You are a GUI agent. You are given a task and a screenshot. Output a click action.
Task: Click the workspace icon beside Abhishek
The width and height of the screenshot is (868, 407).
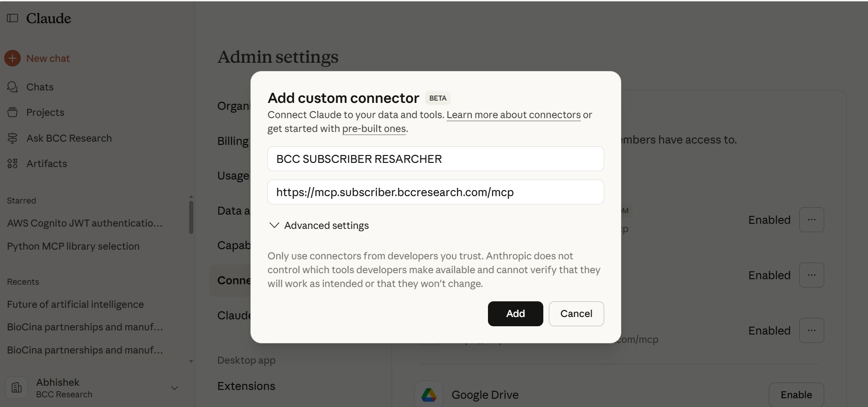pos(17,388)
